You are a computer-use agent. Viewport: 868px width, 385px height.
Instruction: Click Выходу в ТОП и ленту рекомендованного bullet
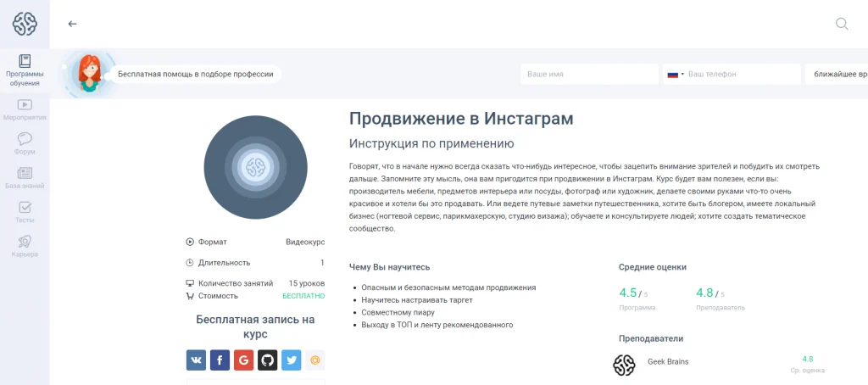coord(437,325)
